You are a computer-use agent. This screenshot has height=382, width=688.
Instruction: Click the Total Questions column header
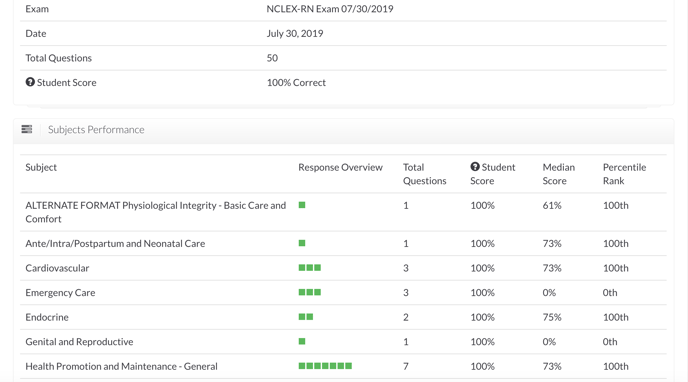point(424,174)
